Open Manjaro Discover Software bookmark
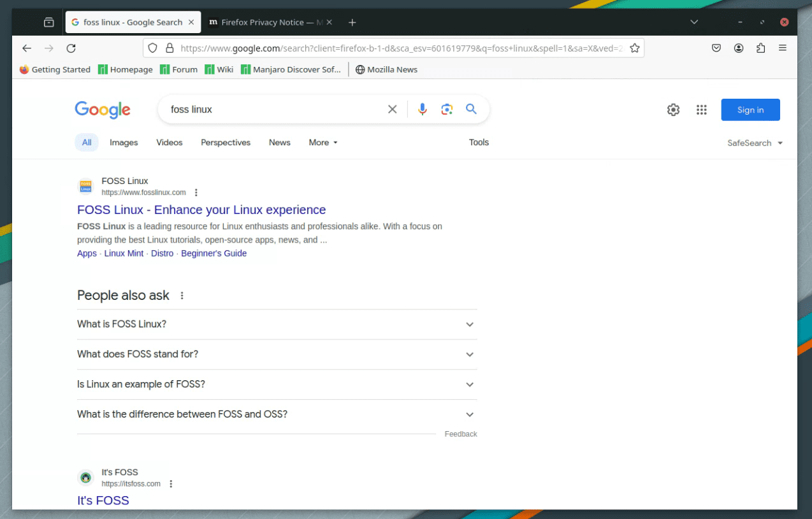812x519 pixels. pyautogui.click(x=291, y=69)
